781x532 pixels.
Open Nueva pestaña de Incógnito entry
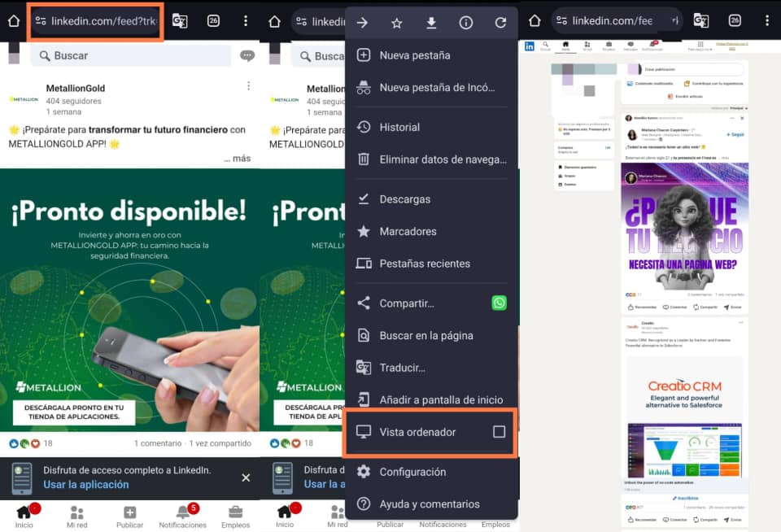coord(432,88)
